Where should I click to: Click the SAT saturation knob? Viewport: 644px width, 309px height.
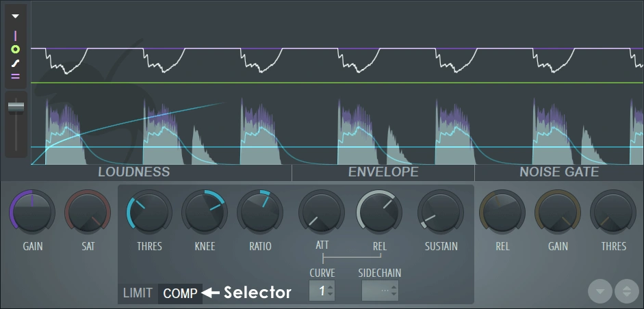tap(88, 212)
